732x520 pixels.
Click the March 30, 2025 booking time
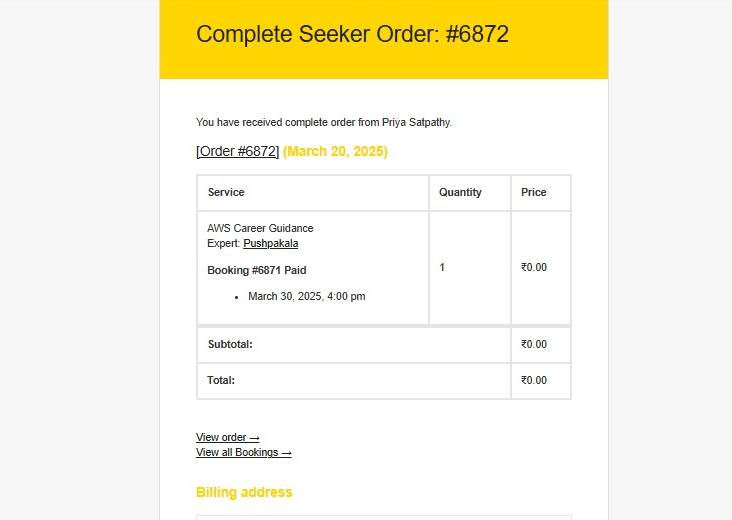[307, 296]
